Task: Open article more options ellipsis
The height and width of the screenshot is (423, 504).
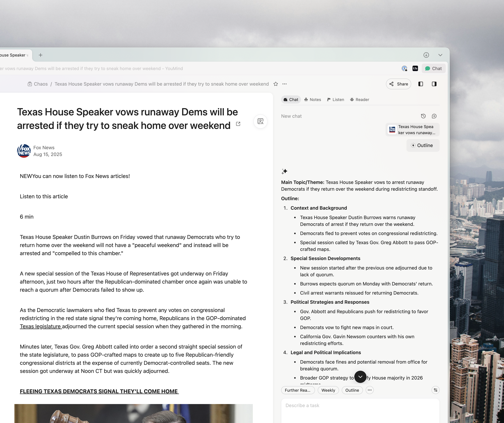Action: [284, 84]
